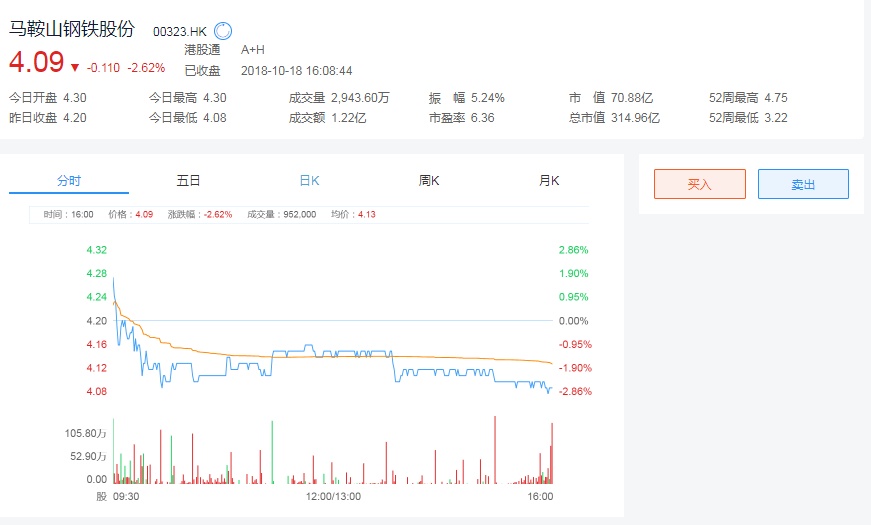Click the 16:00 closing time marker
The image size is (871, 525).
540,496
